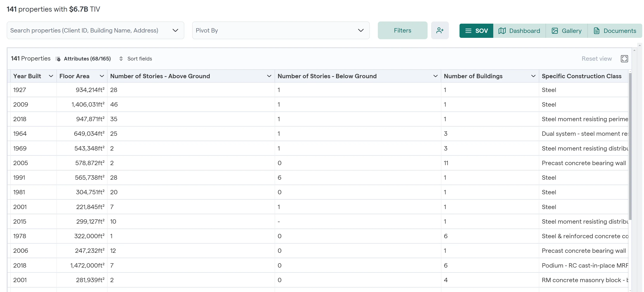Select the 649,034ft² floor area cell

pyautogui.click(x=82, y=134)
